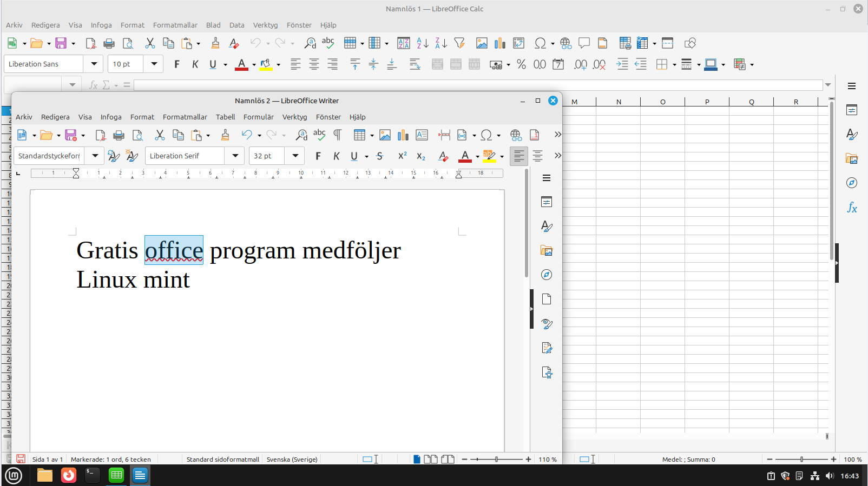This screenshot has width=868, height=486.
Task: Click Calc Sum sigma icon
Action: pyautogui.click(x=106, y=85)
